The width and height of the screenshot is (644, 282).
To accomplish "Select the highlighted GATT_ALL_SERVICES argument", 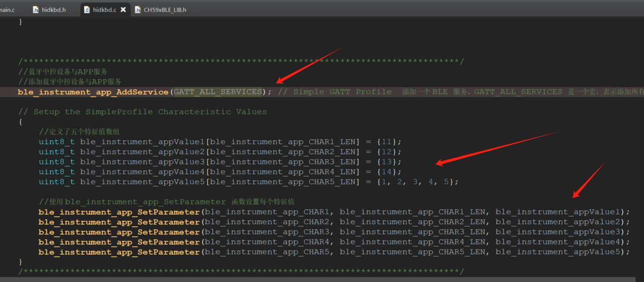I will (x=218, y=92).
